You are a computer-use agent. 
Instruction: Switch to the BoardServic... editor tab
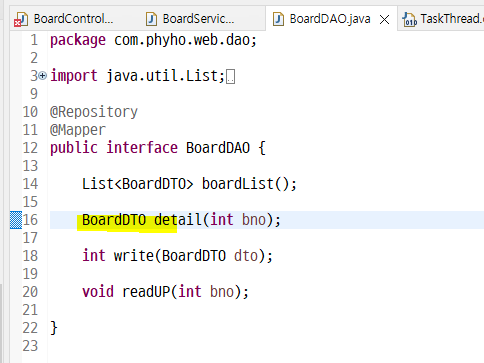[190, 19]
